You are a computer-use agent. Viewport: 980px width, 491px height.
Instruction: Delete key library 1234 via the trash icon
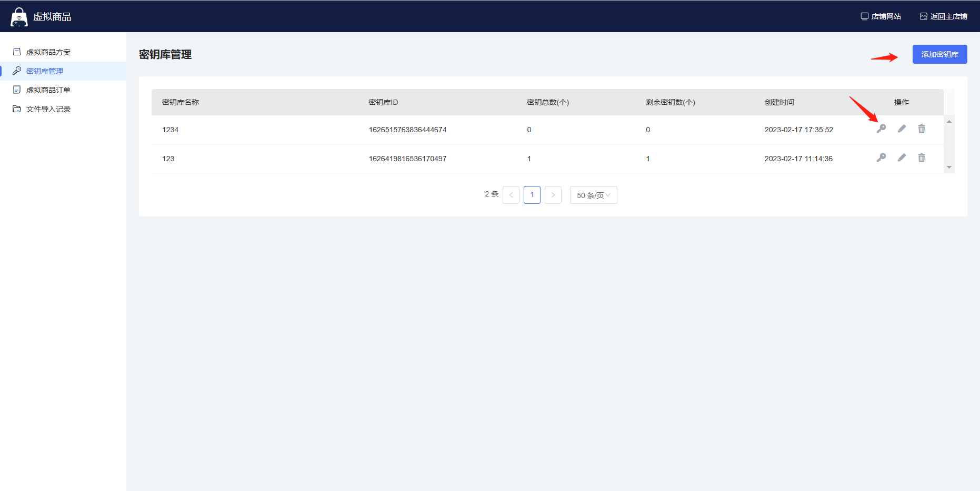tap(922, 129)
